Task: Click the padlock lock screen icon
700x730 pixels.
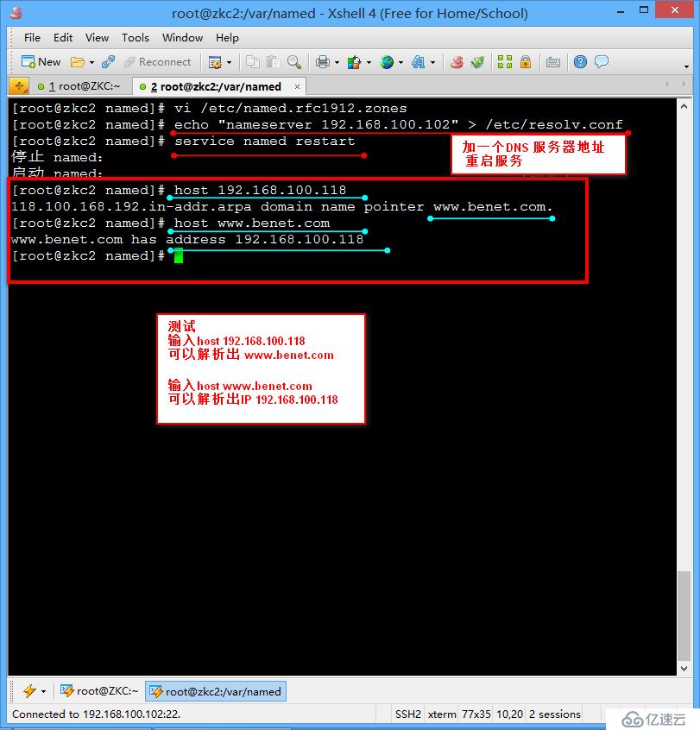Action: (526, 62)
